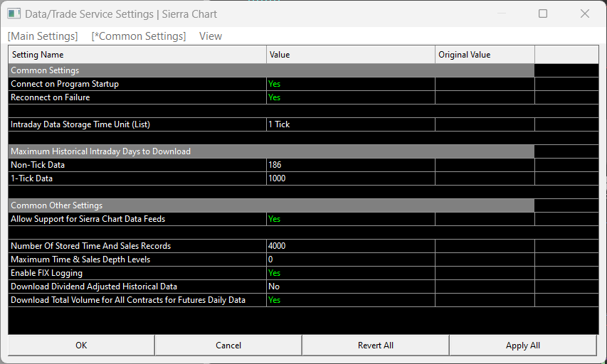Click the Cancel button
This screenshot has height=364, width=607.
228,345
